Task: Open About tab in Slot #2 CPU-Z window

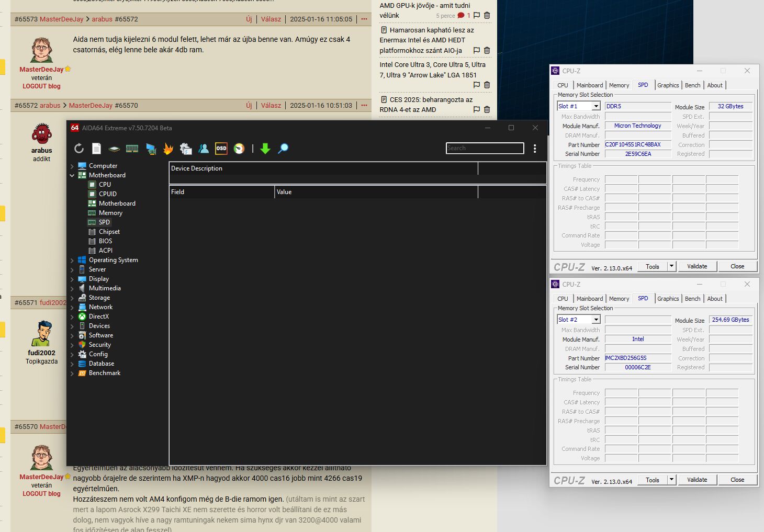Action: coord(715,299)
